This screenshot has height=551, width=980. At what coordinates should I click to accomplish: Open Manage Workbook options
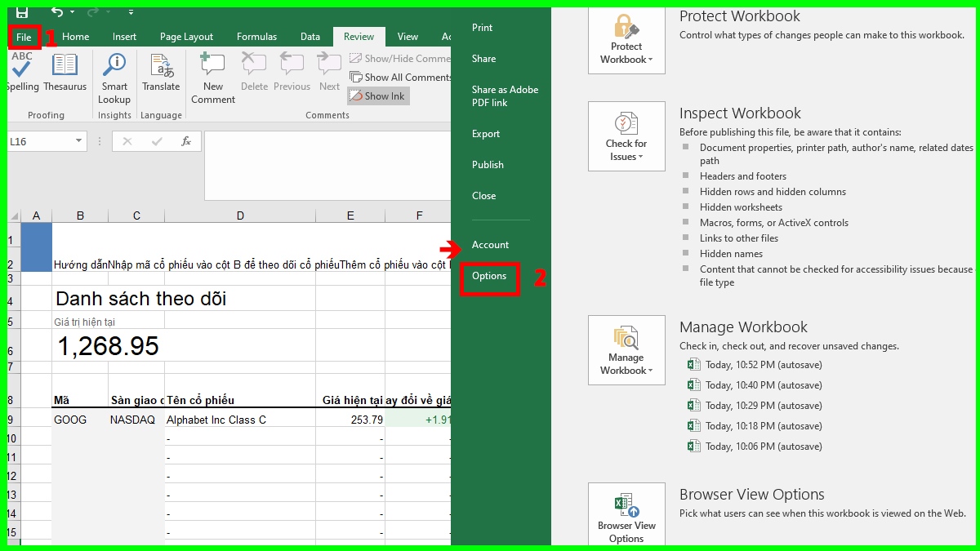pyautogui.click(x=626, y=349)
